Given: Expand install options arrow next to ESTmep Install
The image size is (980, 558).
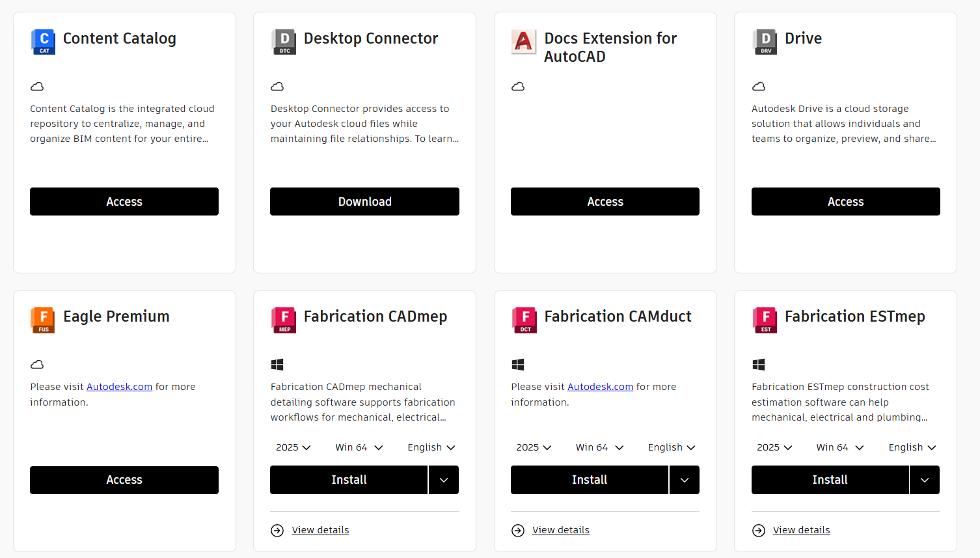Looking at the screenshot, I should (925, 480).
